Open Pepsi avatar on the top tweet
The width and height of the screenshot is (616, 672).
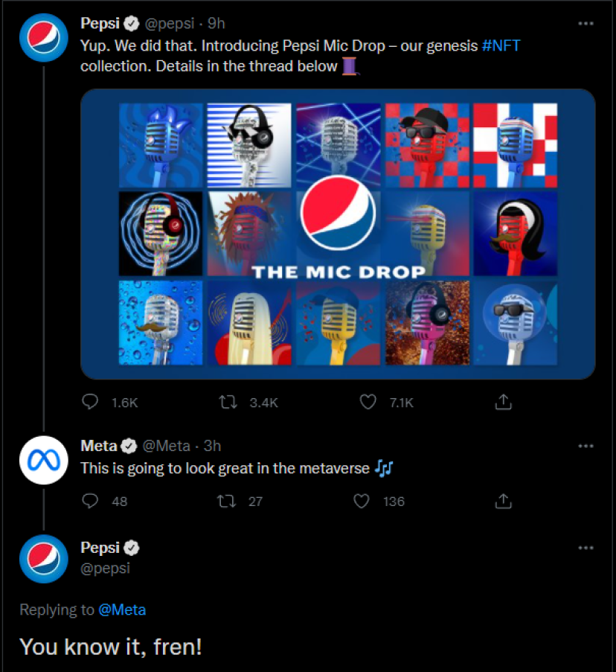(x=44, y=37)
